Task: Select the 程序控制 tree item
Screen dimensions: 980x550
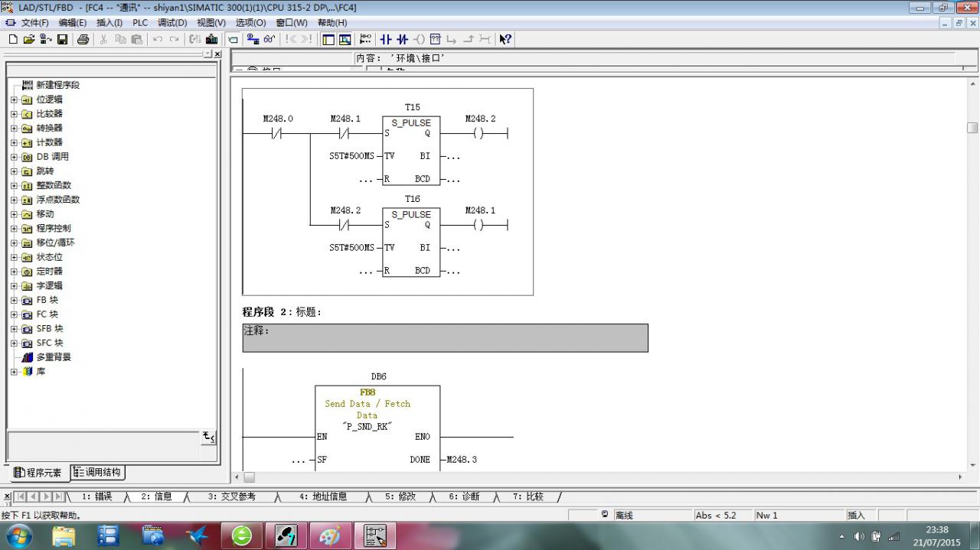Action: (x=54, y=228)
